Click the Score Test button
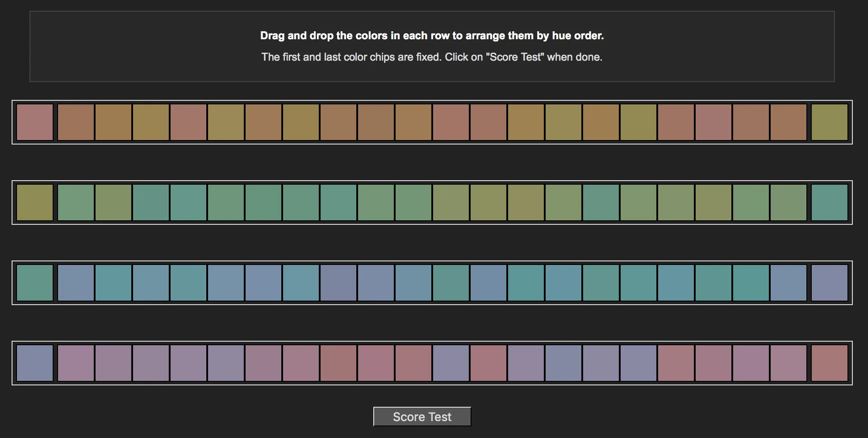This screenshot has width=868, height=438. 422,417
